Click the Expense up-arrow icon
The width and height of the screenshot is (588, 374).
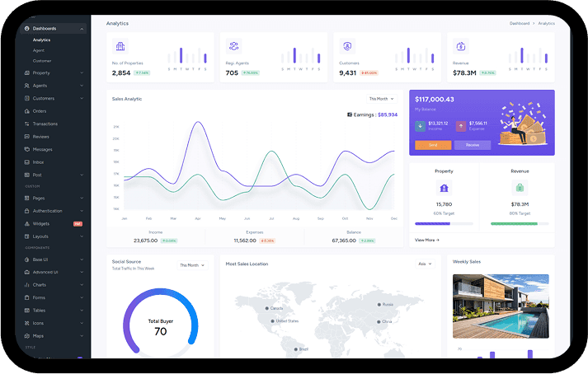pos(461,126)
